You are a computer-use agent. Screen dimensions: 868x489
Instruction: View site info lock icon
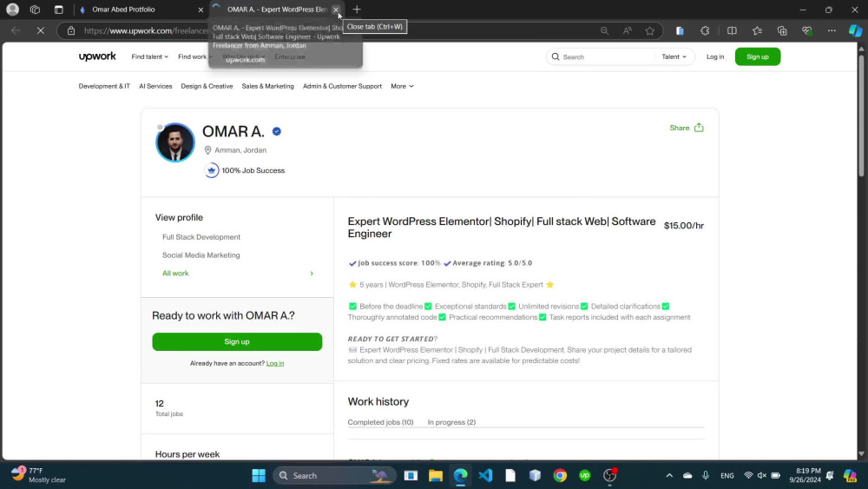pyautogui.click(x=71, y=31)
